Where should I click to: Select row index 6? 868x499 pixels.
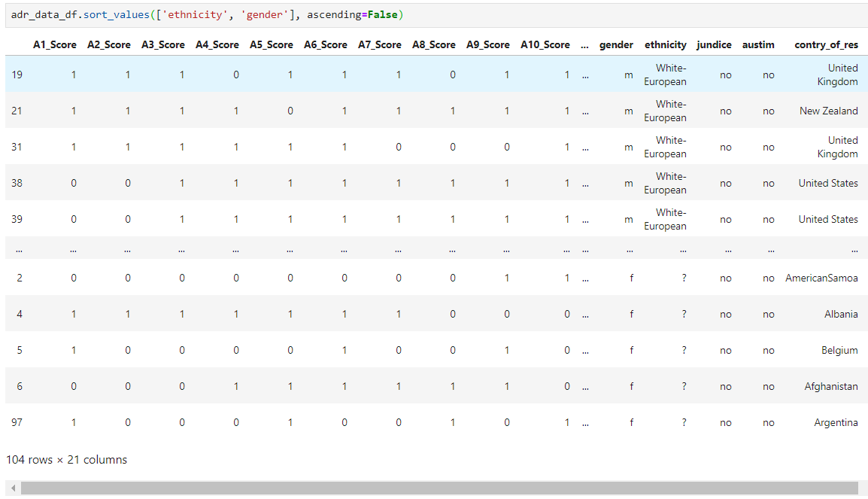coord(20,386)
